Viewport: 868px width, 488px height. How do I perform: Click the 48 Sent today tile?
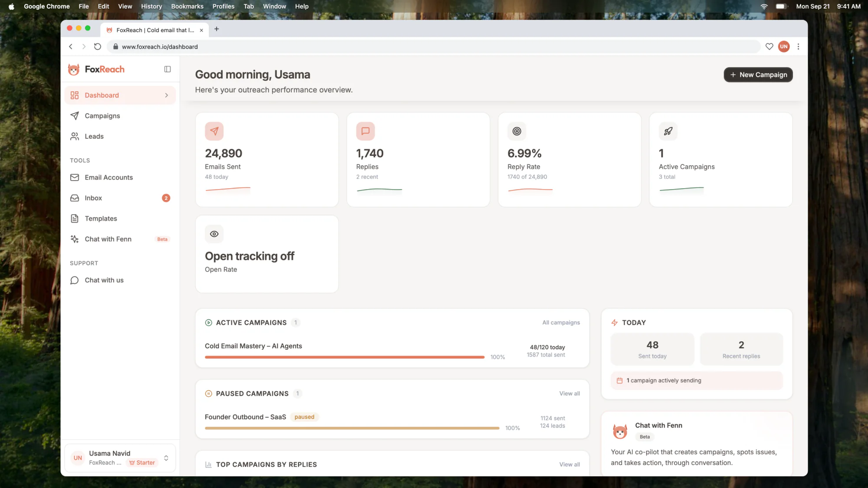coord(652,349)
